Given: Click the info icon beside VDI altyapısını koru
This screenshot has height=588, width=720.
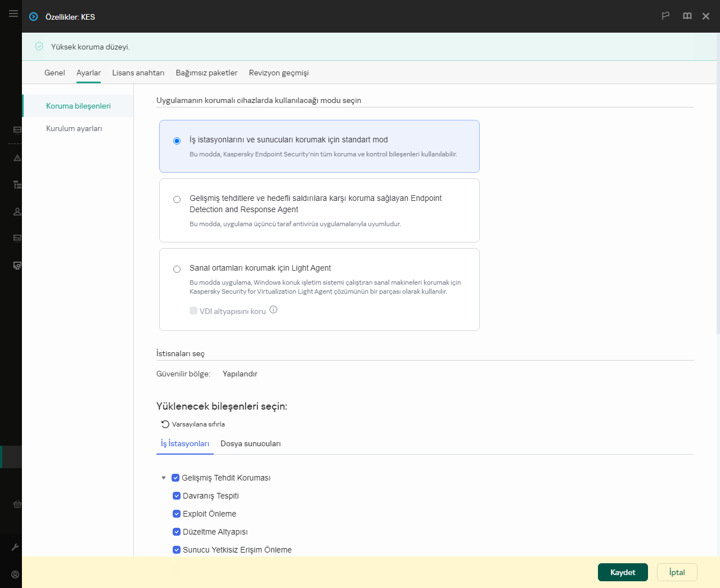Looking at the screenshot, I should click(273, 310).
